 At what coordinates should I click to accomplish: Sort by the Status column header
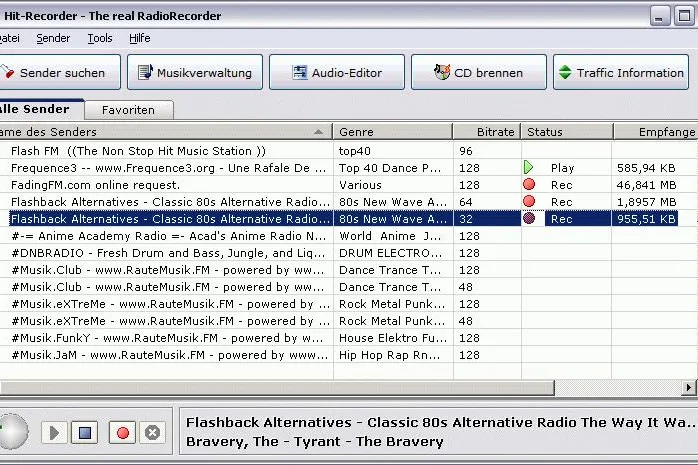(567, 132)
